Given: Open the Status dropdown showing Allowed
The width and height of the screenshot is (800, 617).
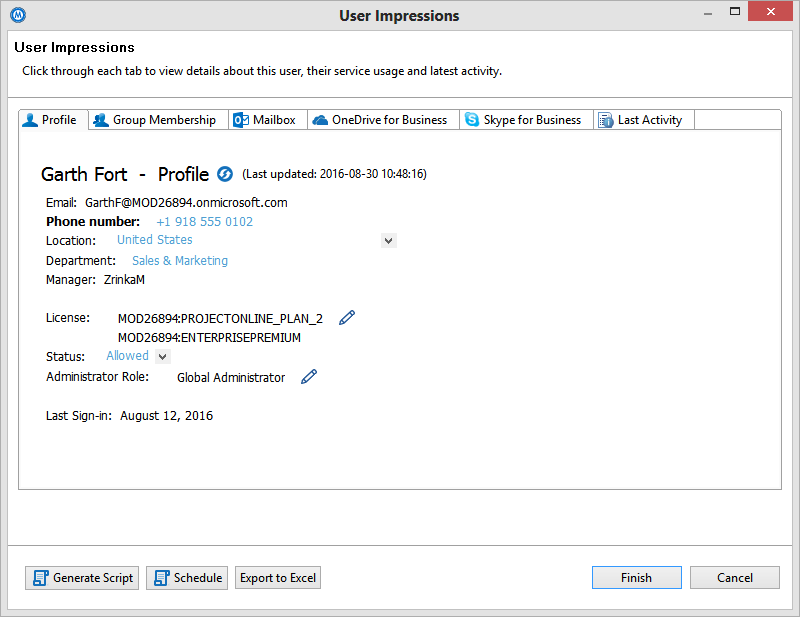Looking at the screenshot, I should (136, 356).
